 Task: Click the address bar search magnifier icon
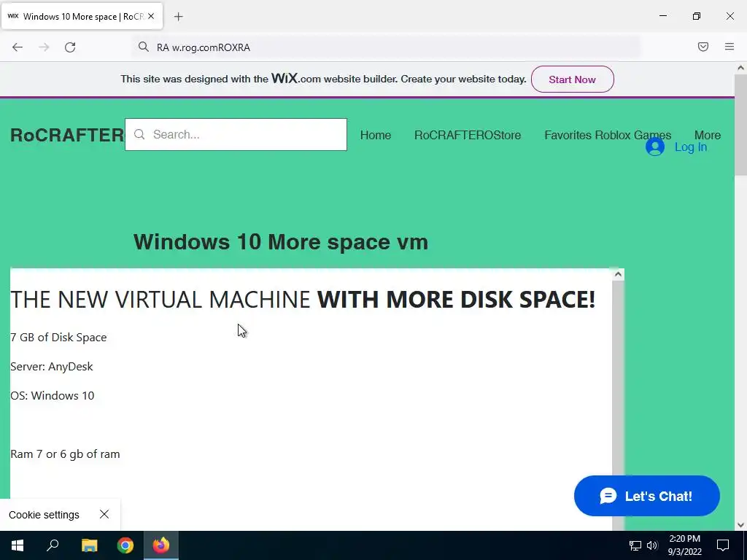(144, 47)
